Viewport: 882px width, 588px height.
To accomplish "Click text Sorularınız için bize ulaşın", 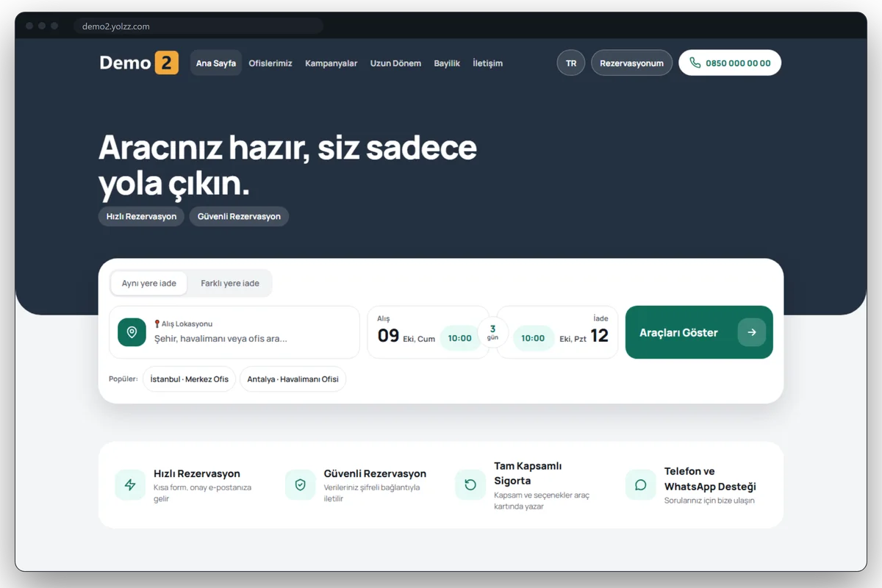I will click(709, 501).
